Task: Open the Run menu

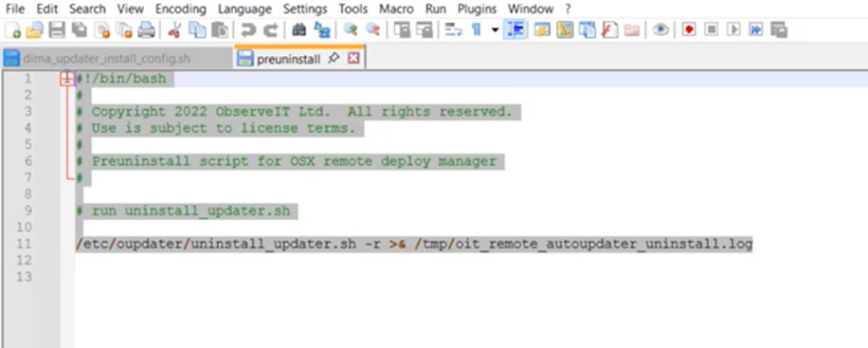Action: tap(436, 9)
